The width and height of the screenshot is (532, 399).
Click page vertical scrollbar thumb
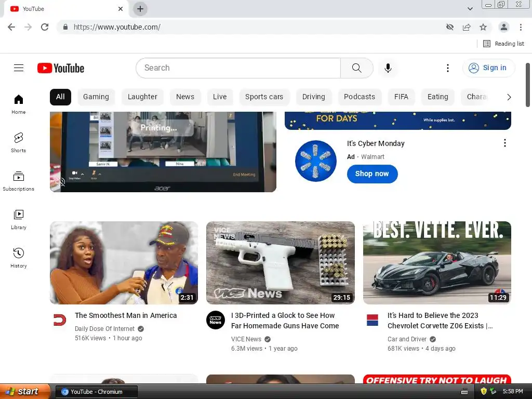[528, 85]
